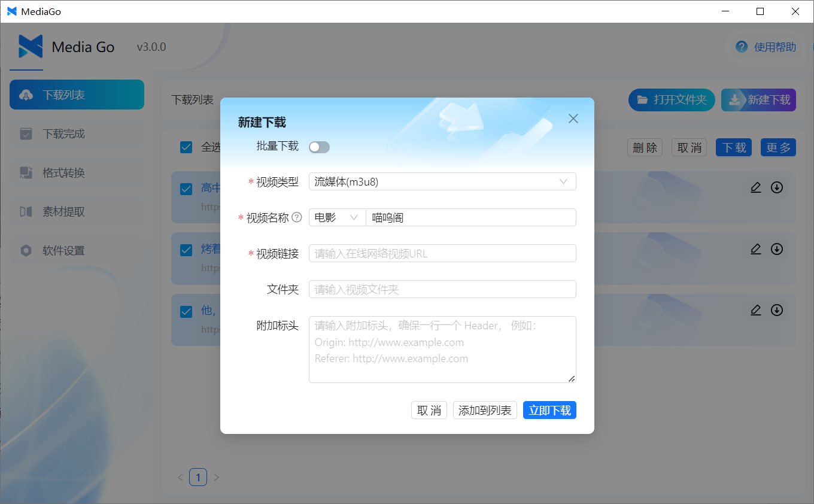The image size is (814, 504).
Task: Toggle the checkbox of the 烤着 item
Action: (x=186, y=250)
